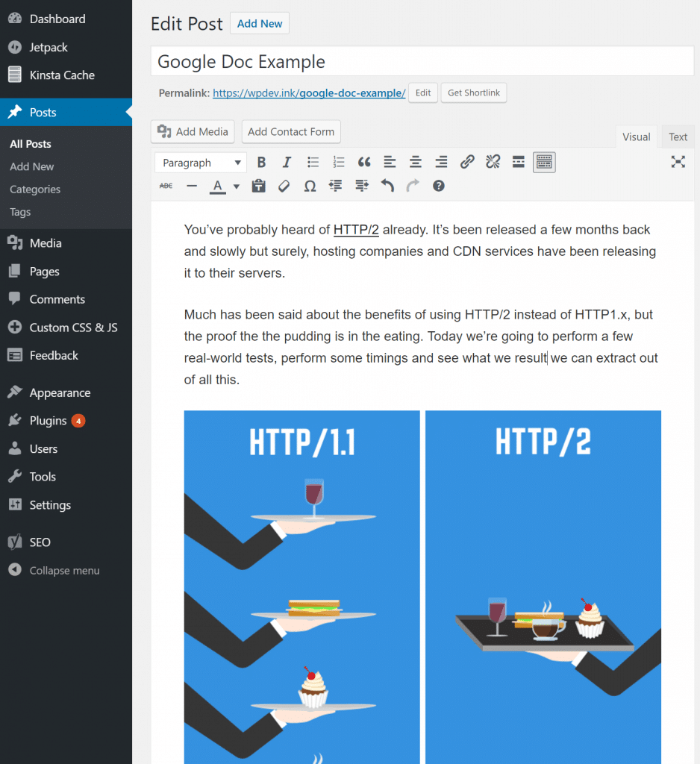700x764 pixels.
Task: Select the HTTP/1.1 waiter illustration
Action: click(x=301, y=587)
